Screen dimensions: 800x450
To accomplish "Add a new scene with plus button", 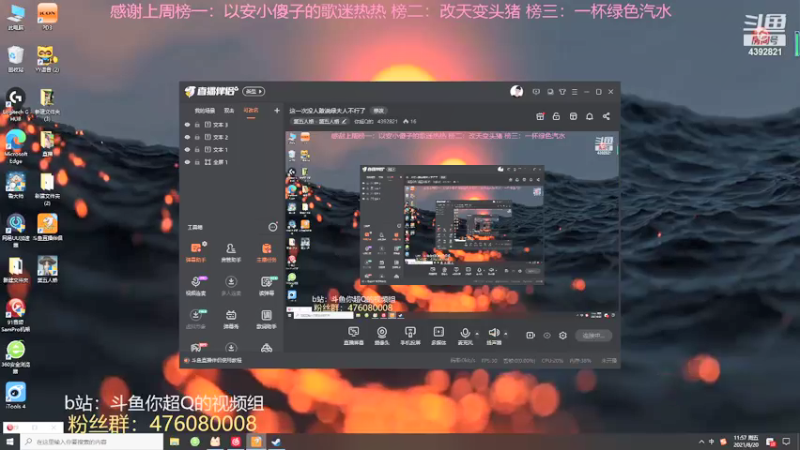I will coord(277,110).
